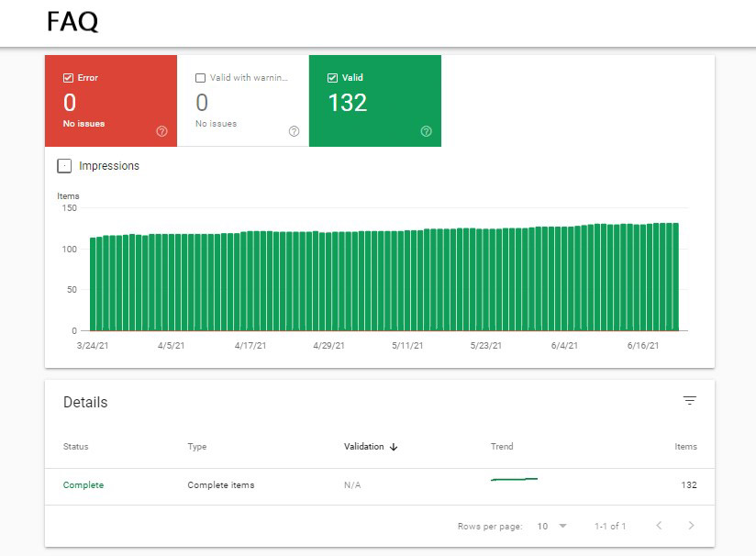Image resolution: width=756 pixels, height=556 pixels.
Task: Select the red Error status card
Action: (x=110, y=101)
